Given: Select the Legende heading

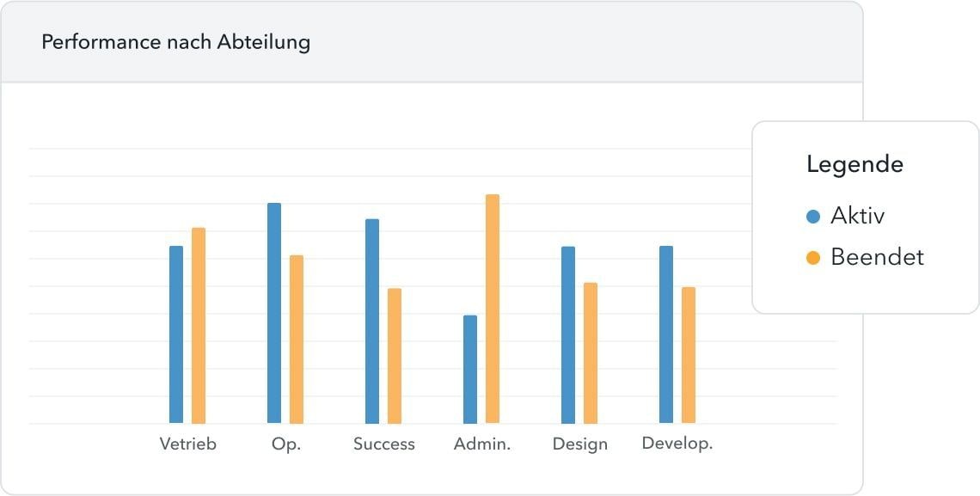Looking at the screenshot, I should pos(854,164).
